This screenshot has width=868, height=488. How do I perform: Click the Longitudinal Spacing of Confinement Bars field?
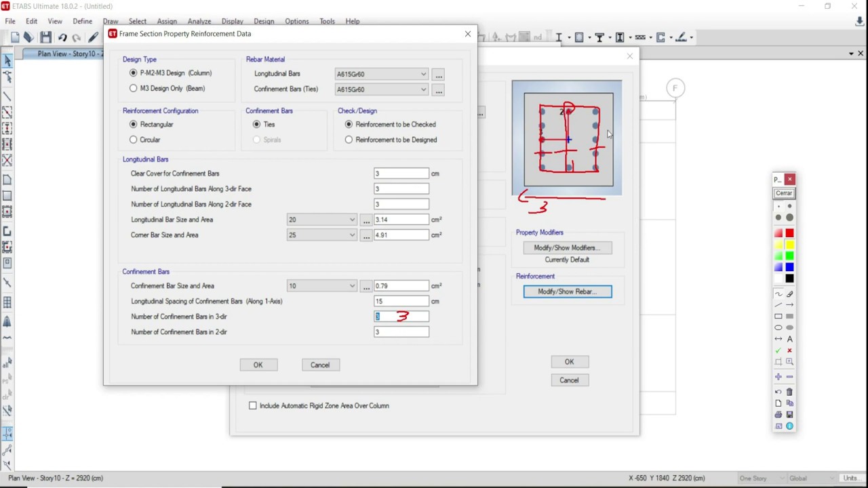401,301
